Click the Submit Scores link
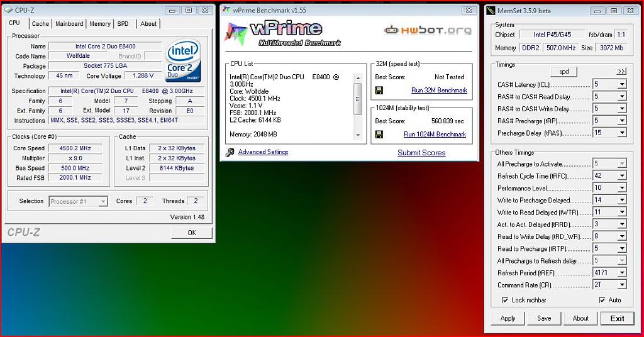Image resolution: width=644 pixels, height=337 pixels. tap(421, 153)
